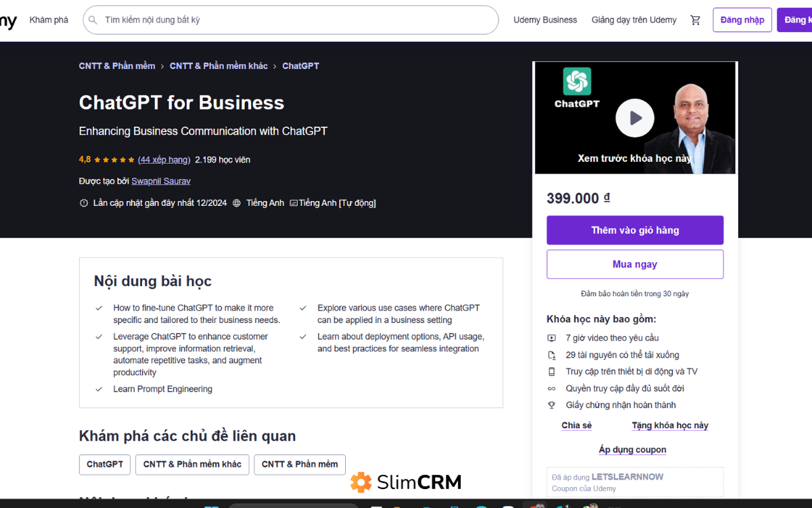812x508 pixels.
Task: Play the course preview video
Action: click(x=635, y=118)
